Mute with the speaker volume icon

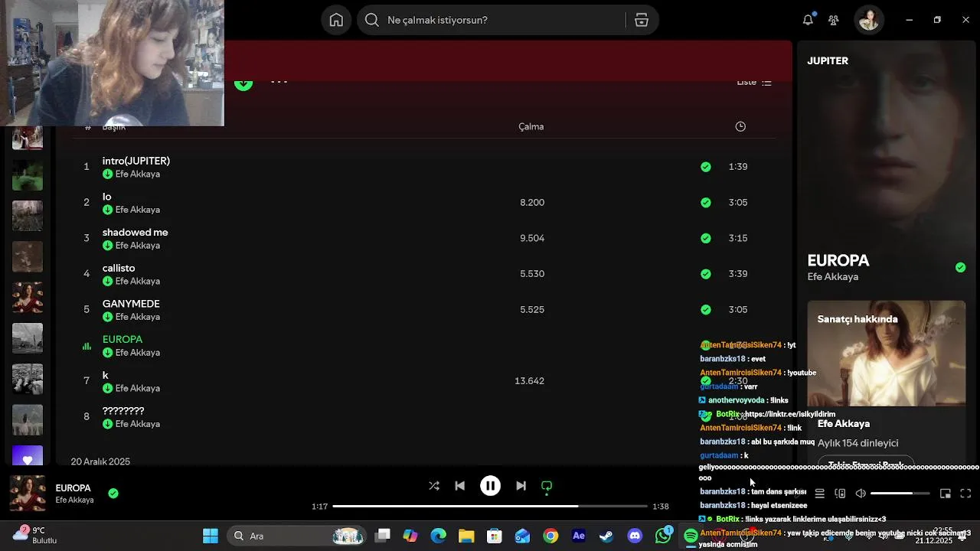point(861,494)
